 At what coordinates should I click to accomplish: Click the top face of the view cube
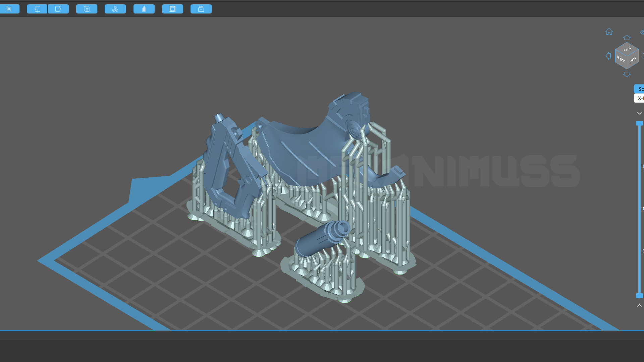[627, 49]
